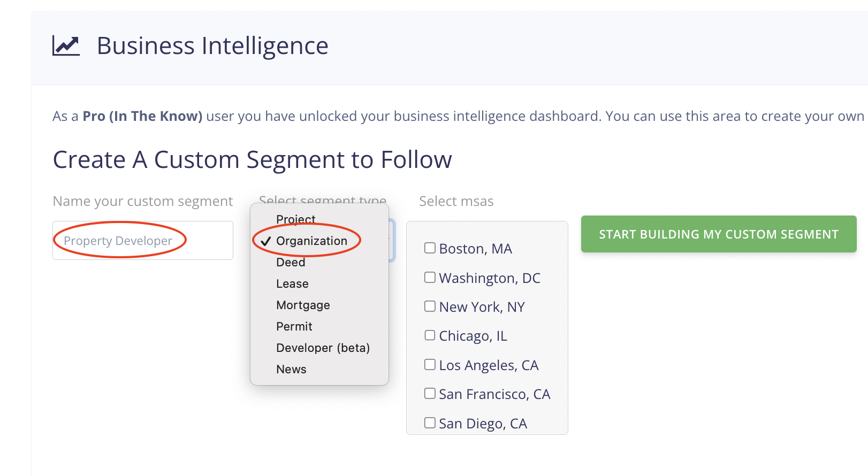Focus the custom segment name field

point(143,241)
